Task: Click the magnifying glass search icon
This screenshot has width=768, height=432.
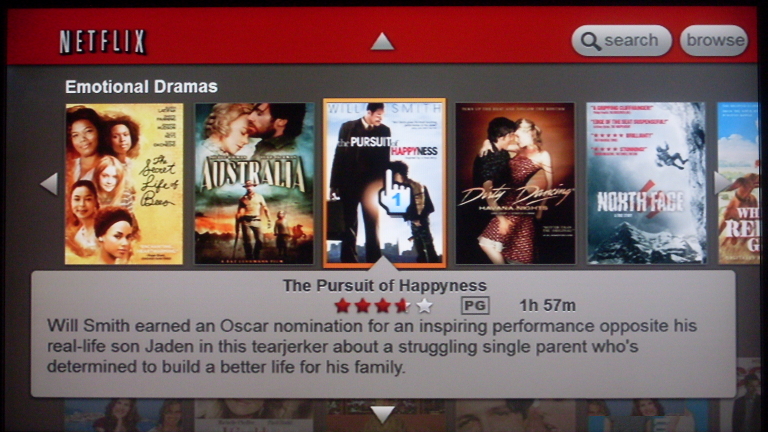Action: (591, 41)
